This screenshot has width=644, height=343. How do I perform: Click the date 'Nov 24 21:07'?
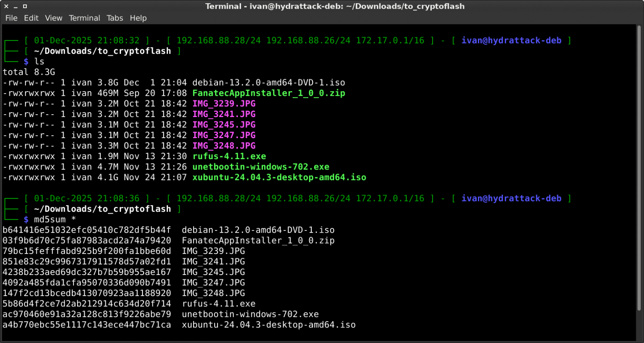tap(155, 177)
